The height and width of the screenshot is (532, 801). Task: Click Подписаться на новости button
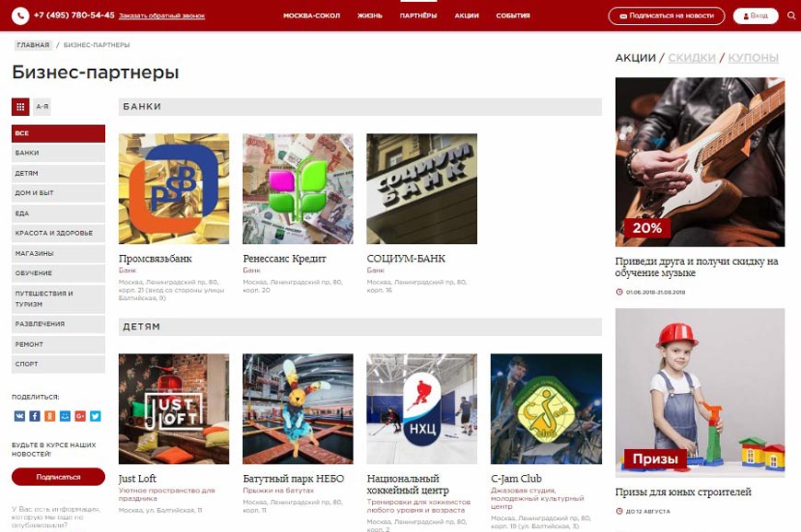pos(667,16)
